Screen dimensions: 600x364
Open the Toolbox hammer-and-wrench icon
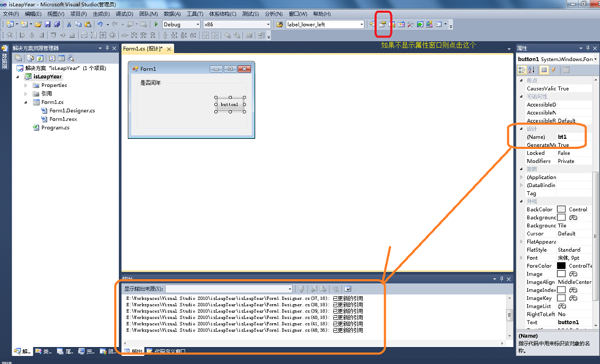tap(410, 24)
